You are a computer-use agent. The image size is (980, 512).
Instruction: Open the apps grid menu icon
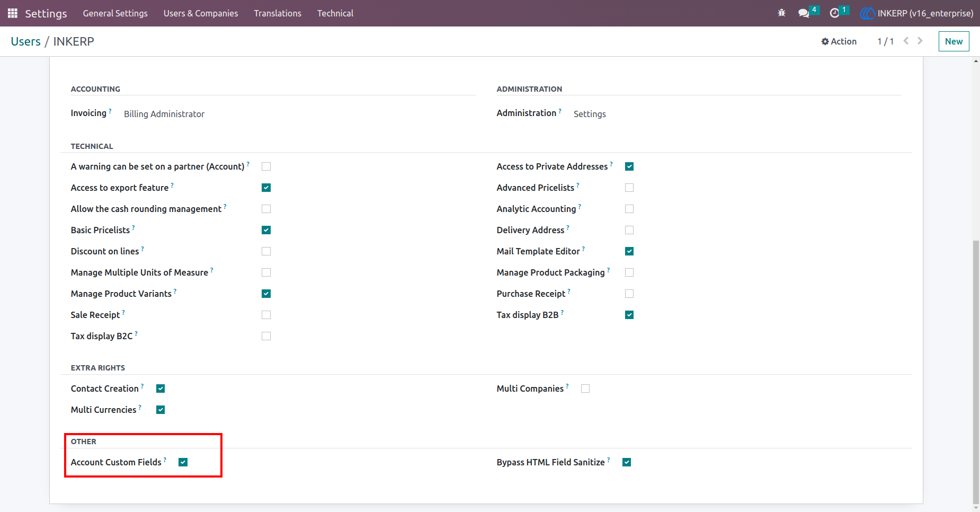pos(13,13)
